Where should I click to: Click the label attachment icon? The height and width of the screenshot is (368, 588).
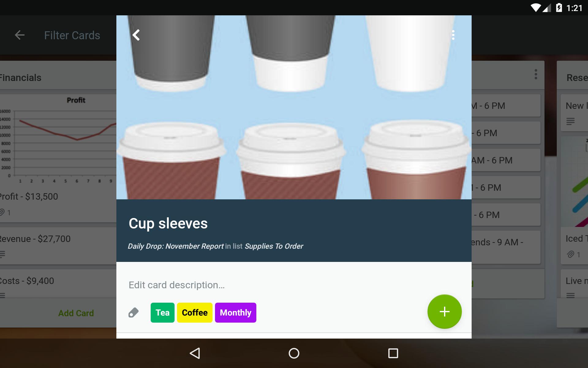pyautogui.click(x=133, y=312)
